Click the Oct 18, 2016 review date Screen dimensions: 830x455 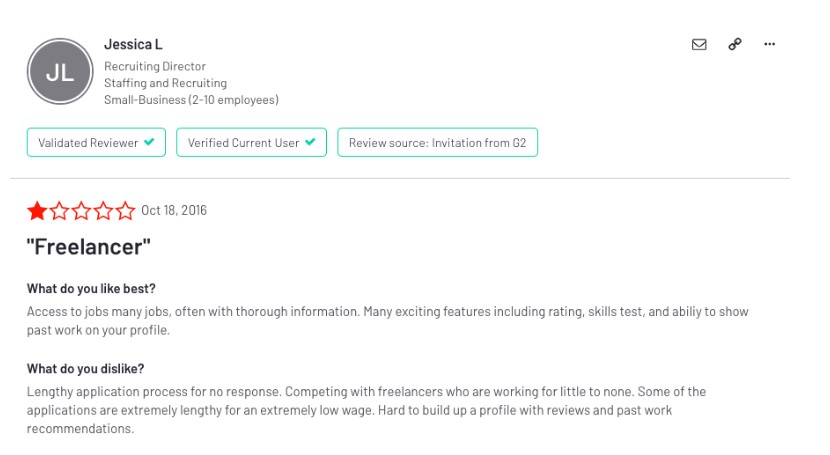(x=174, y=211)
